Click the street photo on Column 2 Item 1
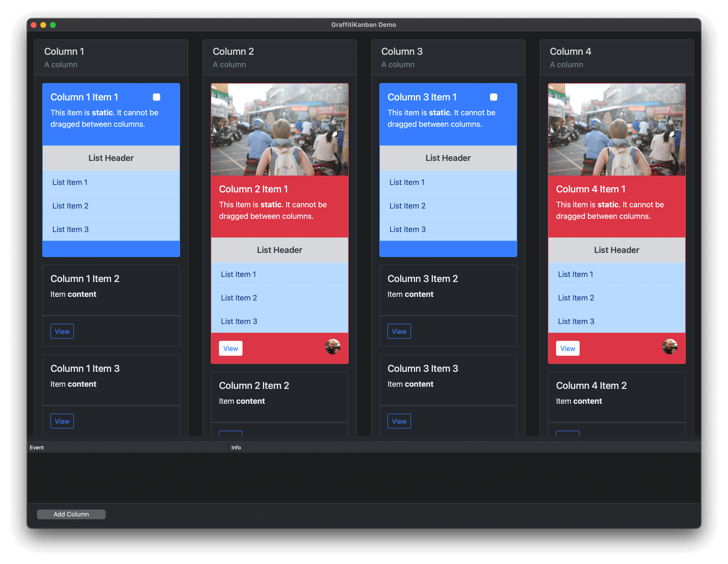Image resolution: width=728 pixels, height=564 pixels. tap(279, 129)
